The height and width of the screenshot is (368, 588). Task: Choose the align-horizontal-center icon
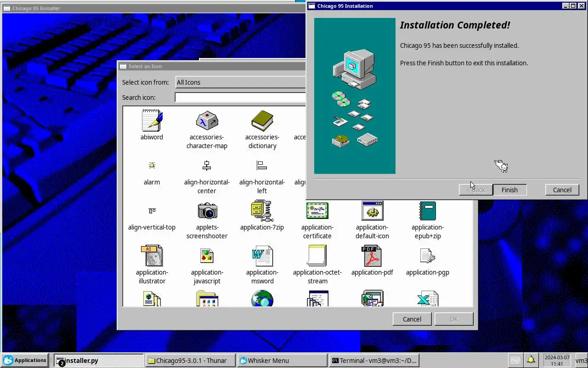click(x=207, y=166)
